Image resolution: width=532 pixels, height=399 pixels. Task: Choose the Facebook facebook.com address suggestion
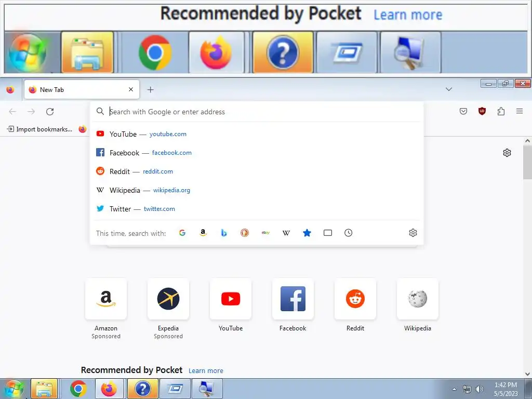(x=257, y=153)
